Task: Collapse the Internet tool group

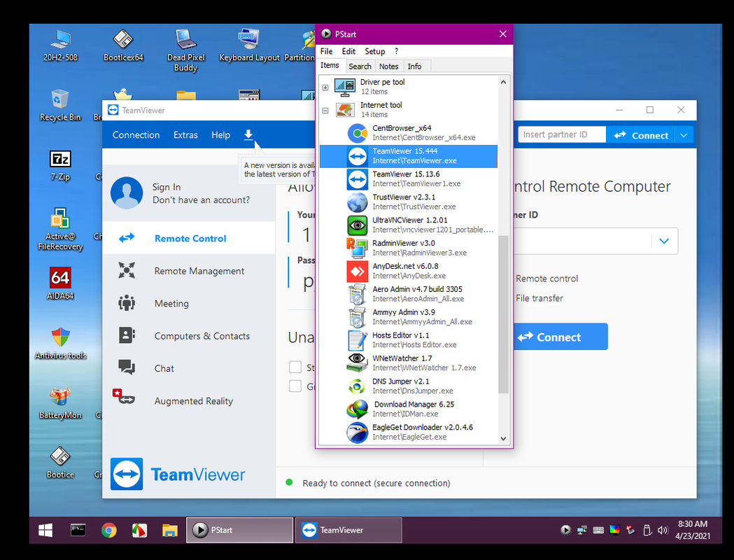Action: (x=325, y=111)
